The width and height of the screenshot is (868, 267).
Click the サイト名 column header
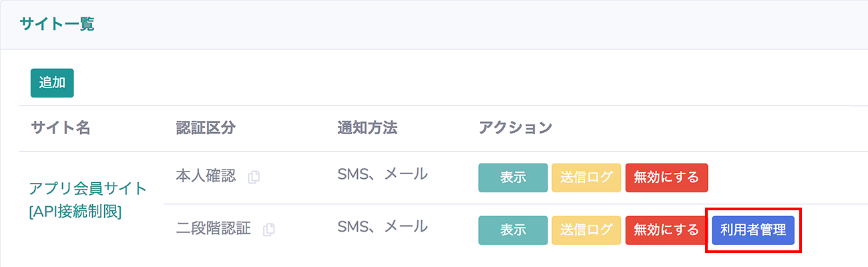(x=60, y=127)
